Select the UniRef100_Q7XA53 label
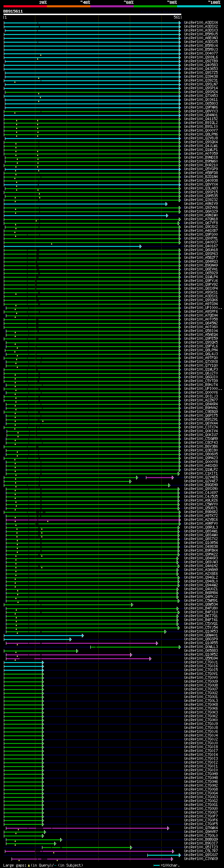Screen dimensions: 224x868 [x=201, y=96]
